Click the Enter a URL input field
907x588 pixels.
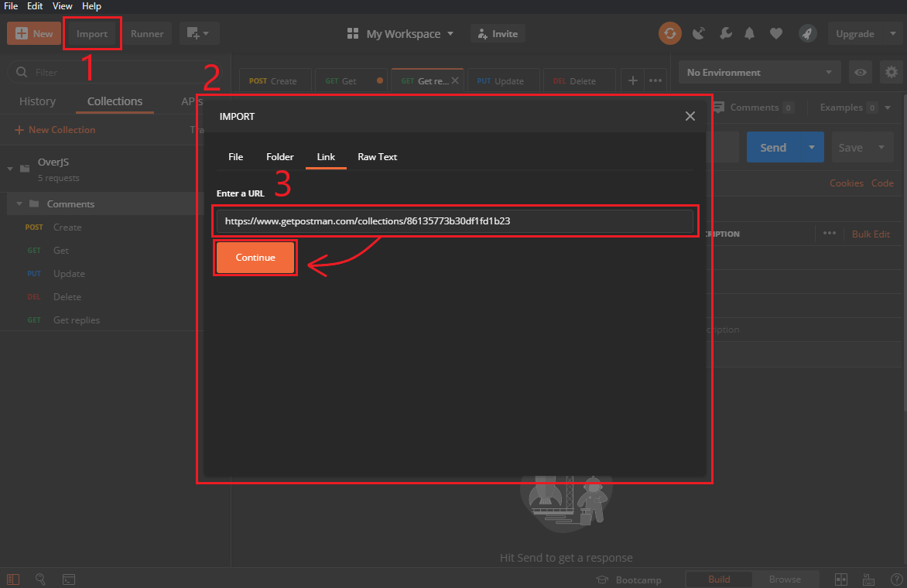[x=454, y=220]
